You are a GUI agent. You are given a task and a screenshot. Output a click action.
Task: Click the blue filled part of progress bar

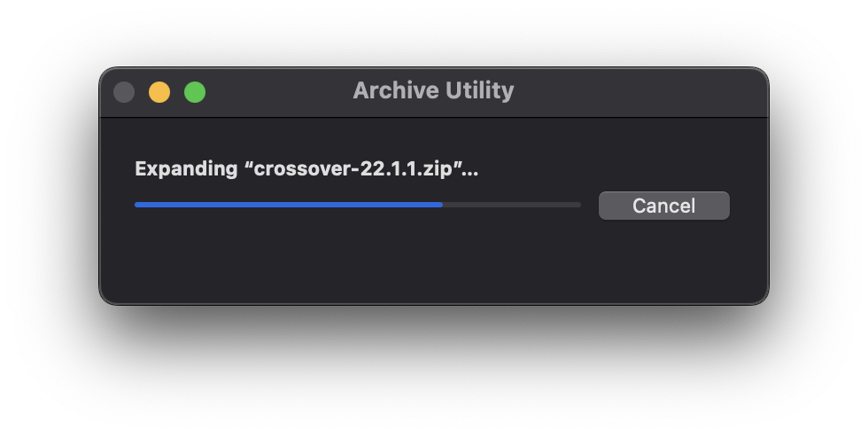click(x=288, y=205)
